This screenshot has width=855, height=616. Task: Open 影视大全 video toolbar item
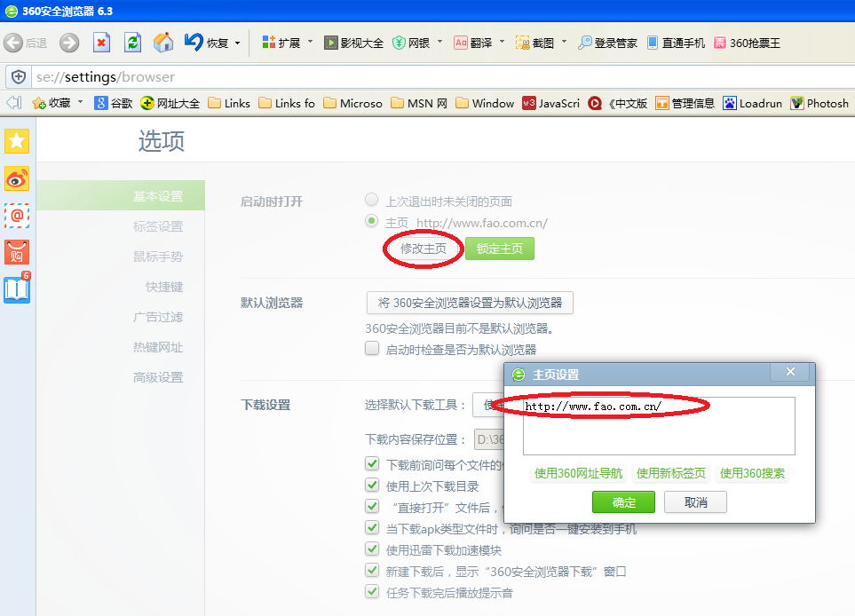pos(354,43)
